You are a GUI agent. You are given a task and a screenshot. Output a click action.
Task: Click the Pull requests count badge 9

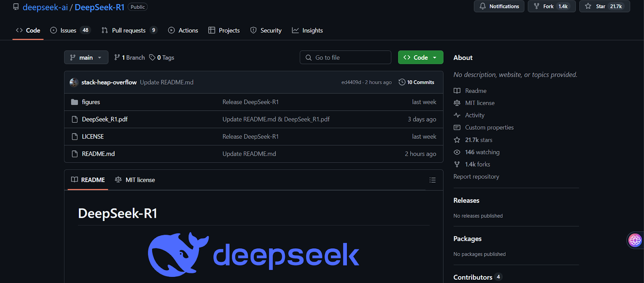153,30
